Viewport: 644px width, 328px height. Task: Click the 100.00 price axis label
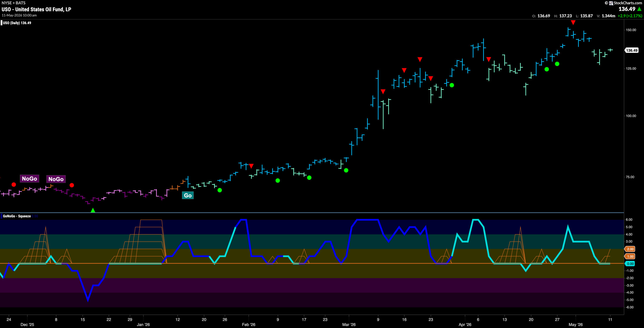pyautogui.click(x=631, y=116)
